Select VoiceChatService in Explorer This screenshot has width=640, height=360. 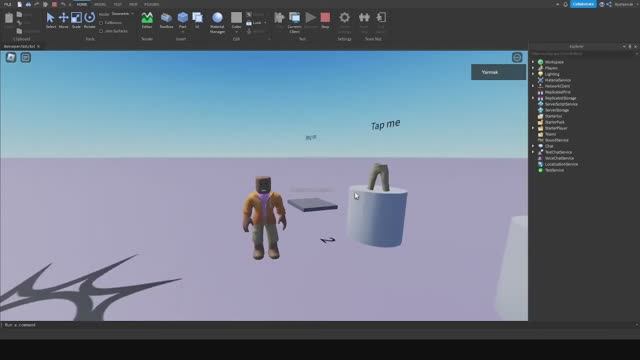coord(559,158)
